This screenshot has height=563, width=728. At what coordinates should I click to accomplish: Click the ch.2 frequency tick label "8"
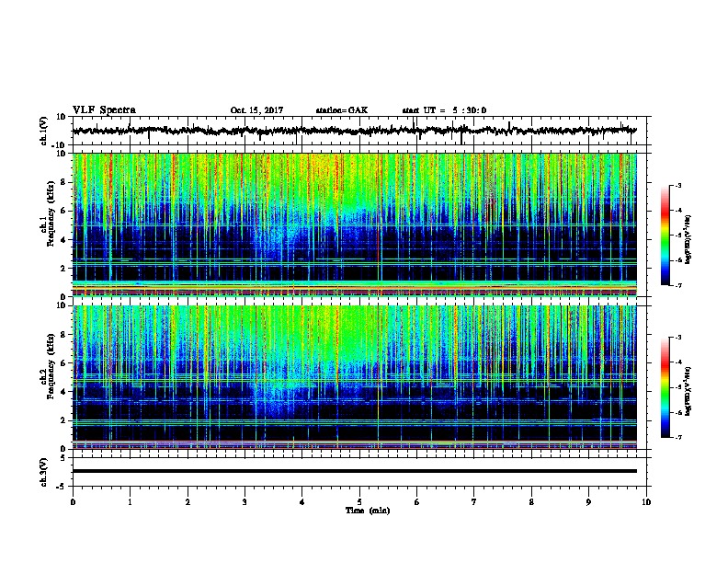(x=63, y=335)
